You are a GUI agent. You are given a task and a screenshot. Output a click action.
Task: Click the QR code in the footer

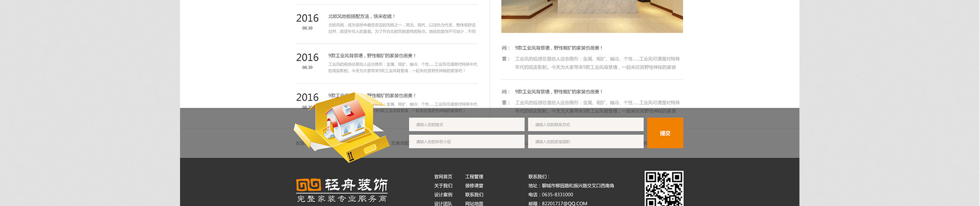click(664, 188)
